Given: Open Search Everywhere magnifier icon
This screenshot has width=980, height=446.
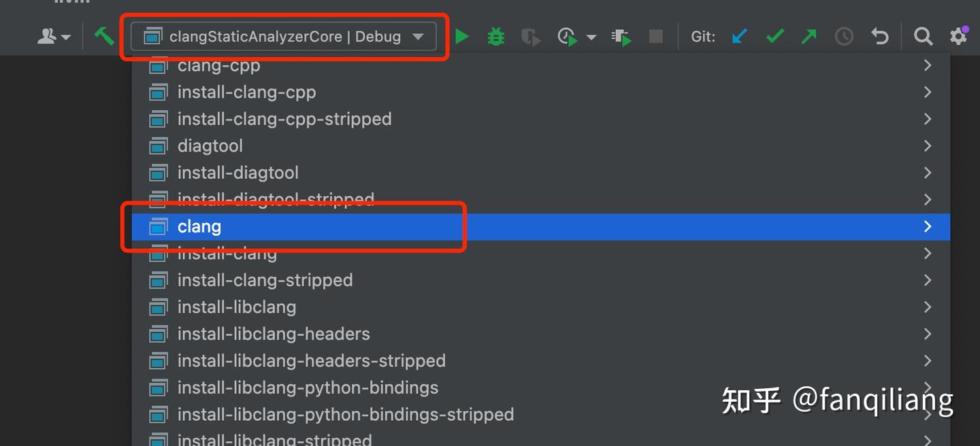Looking at the screenshot, I should click(923, 37).
